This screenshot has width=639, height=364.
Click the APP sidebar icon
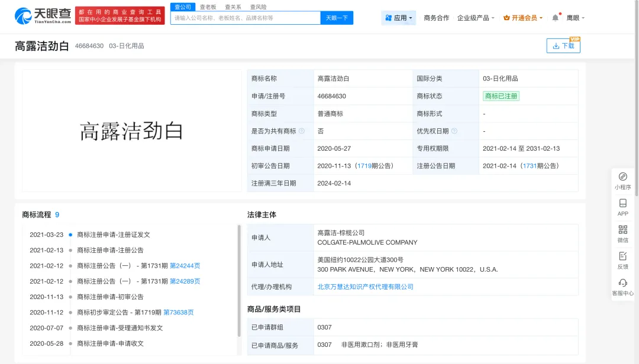pyautogui.click(x=622, y=203)
